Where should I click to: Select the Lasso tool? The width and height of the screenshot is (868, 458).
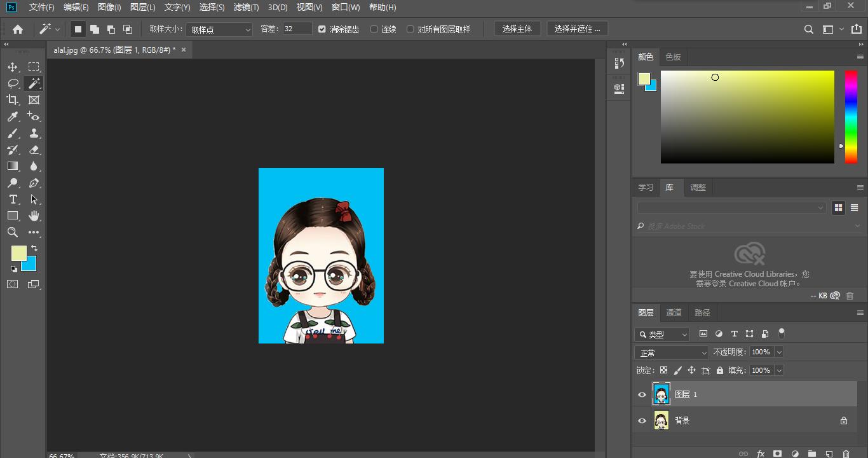point(13,83)
